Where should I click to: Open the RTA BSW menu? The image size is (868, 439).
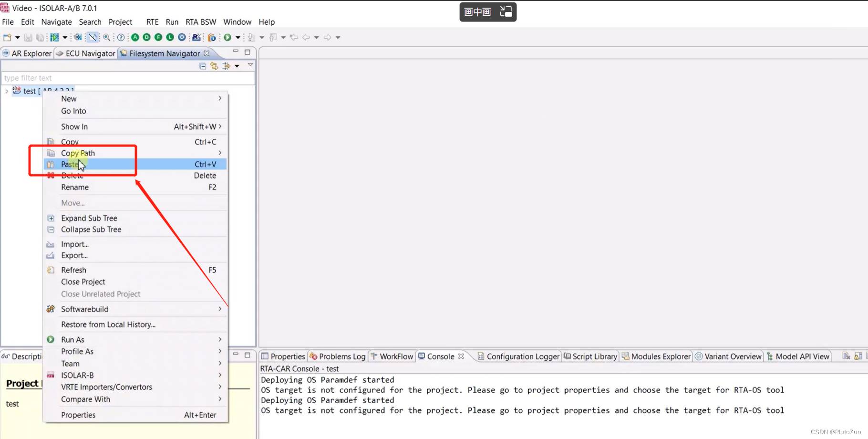[x=201, y=22]
